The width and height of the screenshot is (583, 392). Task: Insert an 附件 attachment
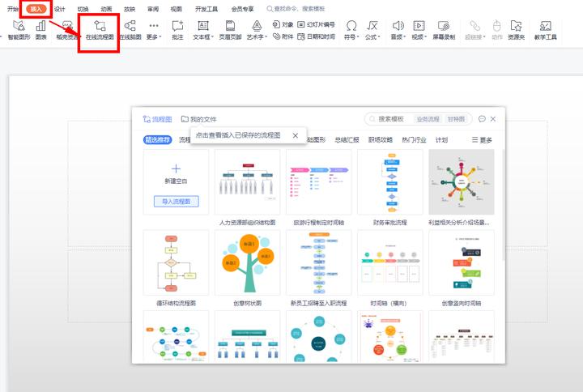tap(283, 36)
